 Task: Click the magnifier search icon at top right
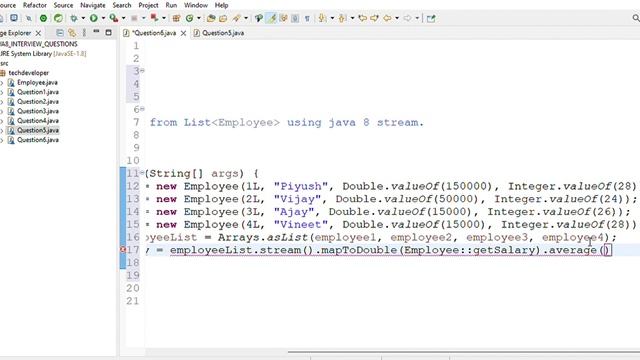point(636,18)
